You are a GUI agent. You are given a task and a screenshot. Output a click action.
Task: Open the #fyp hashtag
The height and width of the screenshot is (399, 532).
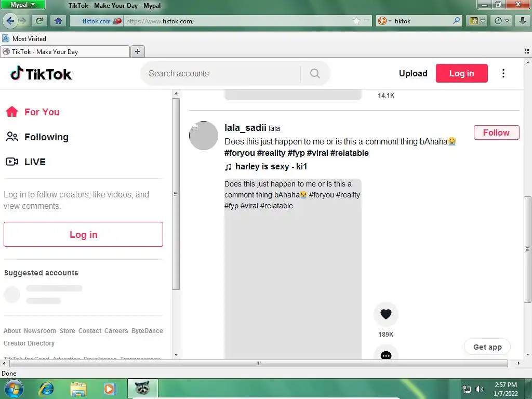296,153
